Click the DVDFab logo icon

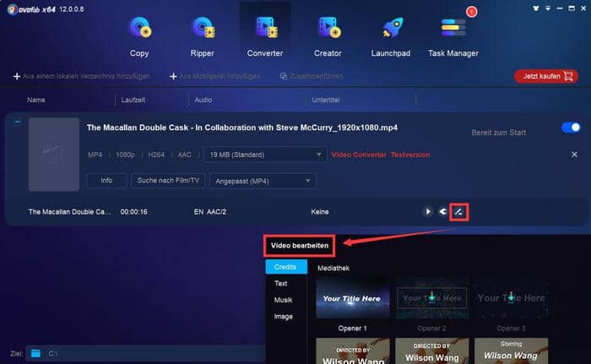[x=12, y=9]
